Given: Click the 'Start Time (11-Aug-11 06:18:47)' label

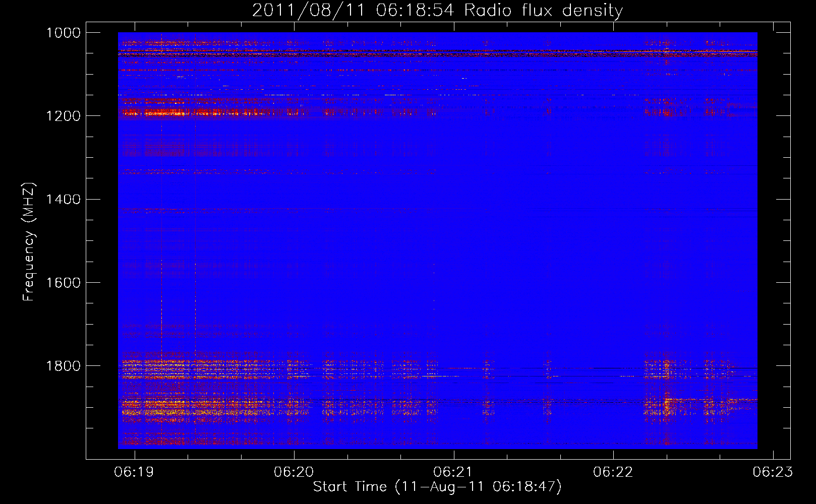Looking at the screenshot, I should (437, 487).
